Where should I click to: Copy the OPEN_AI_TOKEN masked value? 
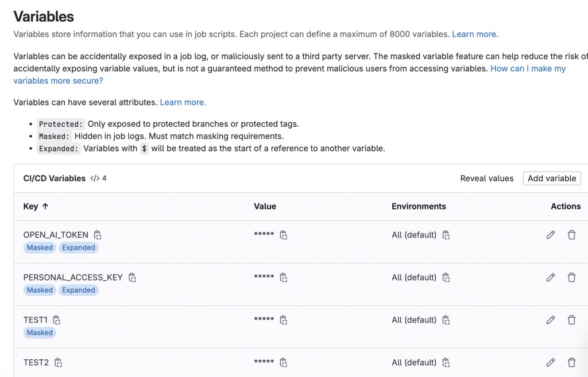[x=283, y=235]
